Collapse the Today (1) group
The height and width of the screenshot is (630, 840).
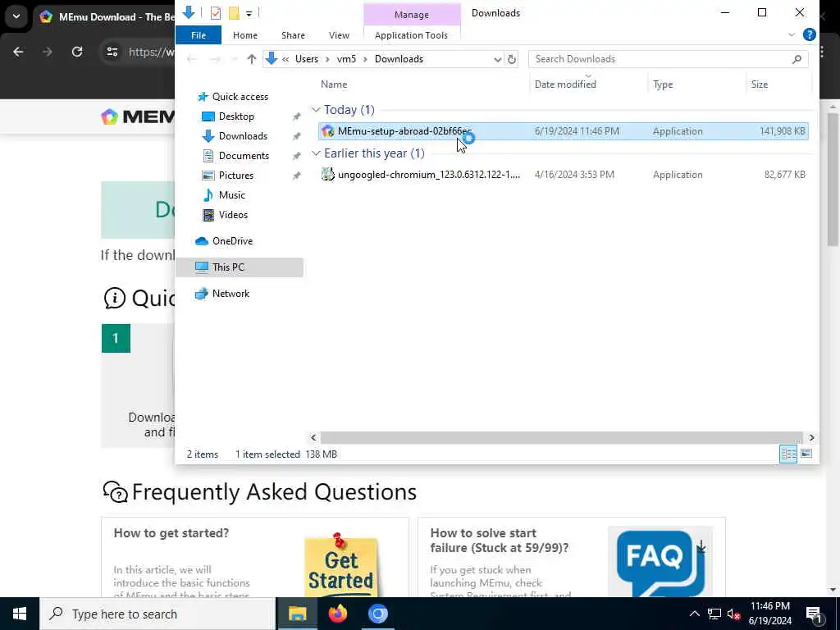click(316, 110)
